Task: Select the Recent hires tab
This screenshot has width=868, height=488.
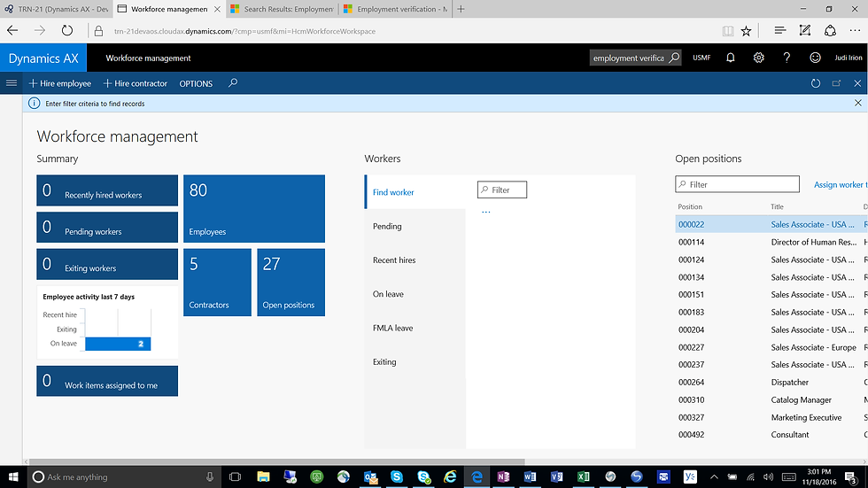Action: tap(415, 260)
